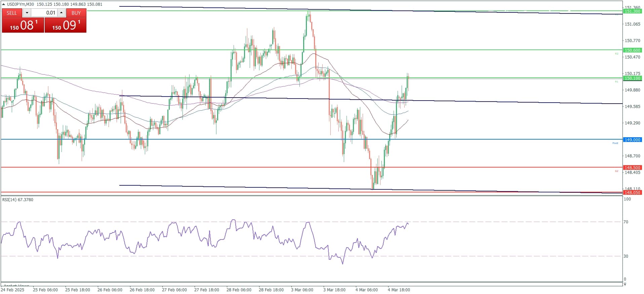Click the 3 Mar 06:00 time label

coord(302,290)
